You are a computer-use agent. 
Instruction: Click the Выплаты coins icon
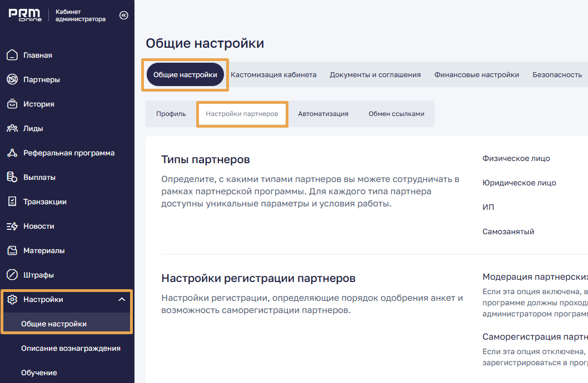12,177
